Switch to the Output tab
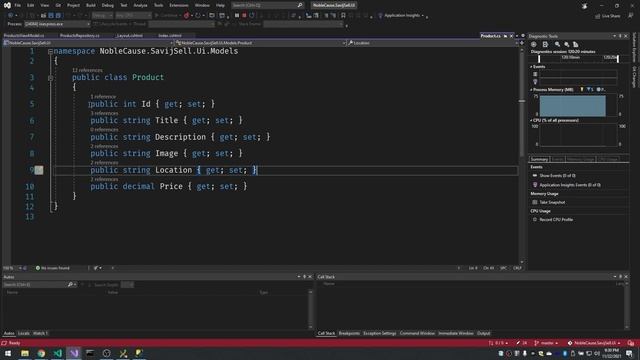The height and width of the screenshot is (360, 640). (x=483, y=333)
